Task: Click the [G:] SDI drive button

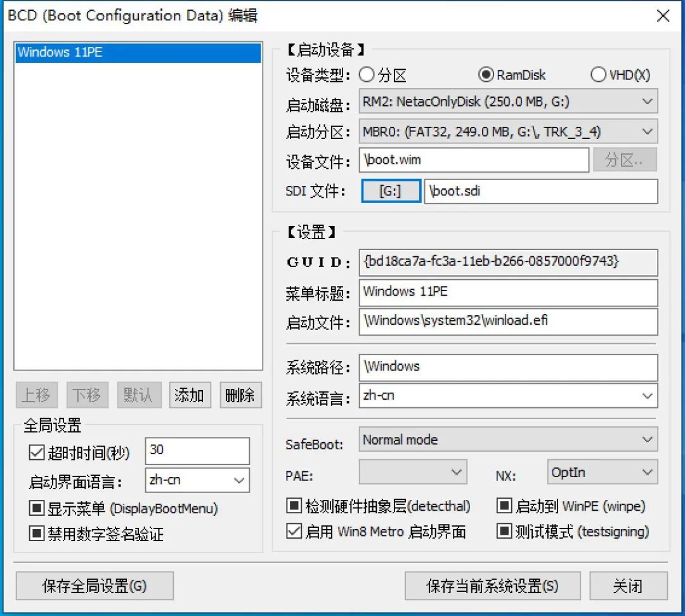Action: 391,190
